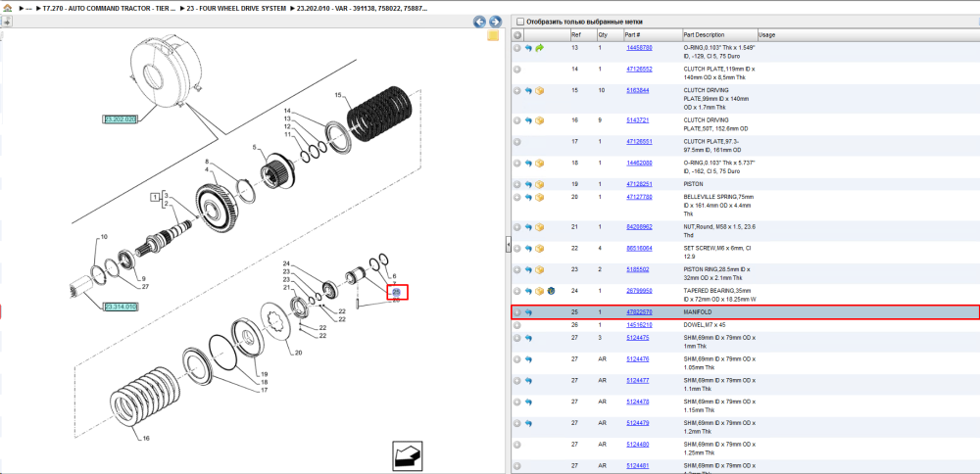The image size is (980, 474).
Task: Toggle the plus marker for ref 13
Action: pyautogui.click(x=516, y=48)
